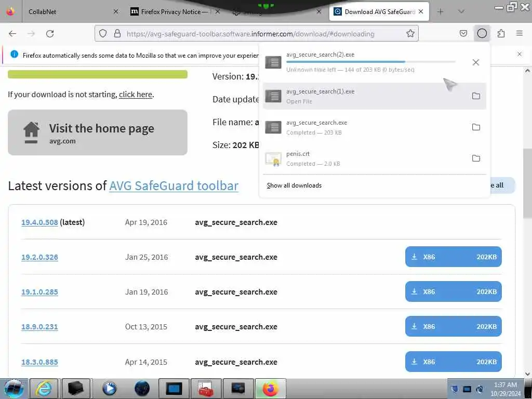
Task: Click the avg_secure_search(2).exe download progress bar
Action: (371, 62)
